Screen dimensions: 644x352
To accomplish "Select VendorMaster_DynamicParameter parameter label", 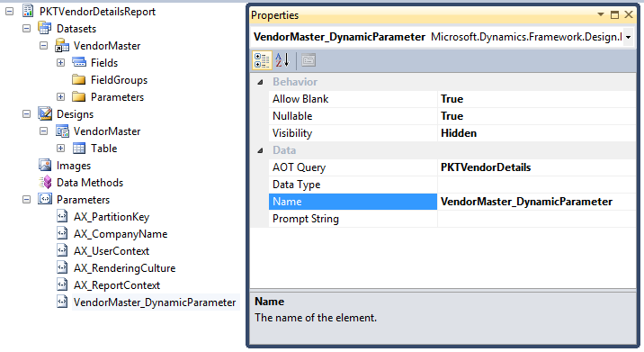I will tap(155, 302).
